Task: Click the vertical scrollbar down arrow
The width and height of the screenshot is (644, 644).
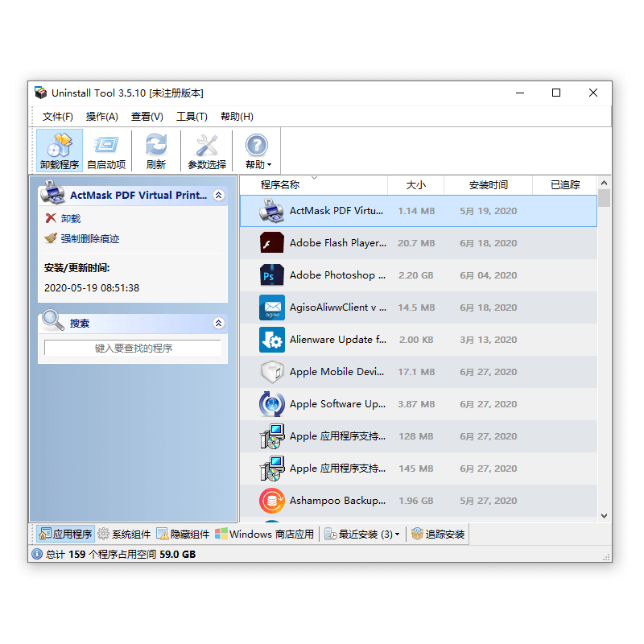Action: point(604,515)
